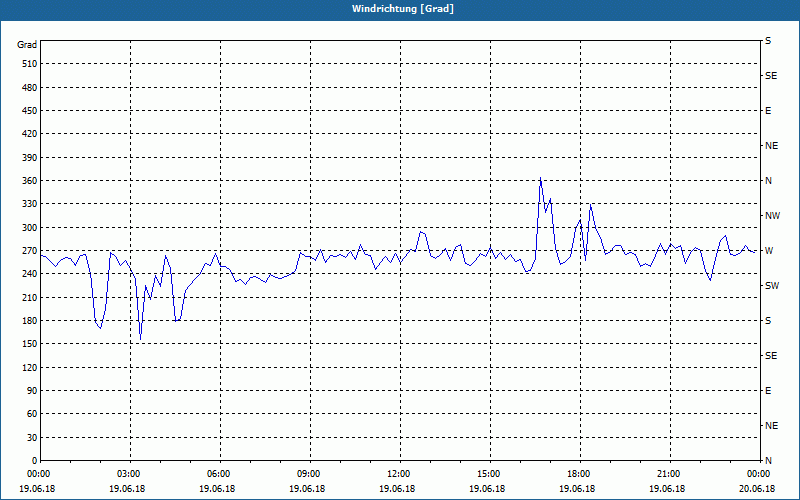This screenshot has height=500, width=800.
Task: Select the 300 y-axis tick label
Action: pyautogui.click(x=30, y=228)
